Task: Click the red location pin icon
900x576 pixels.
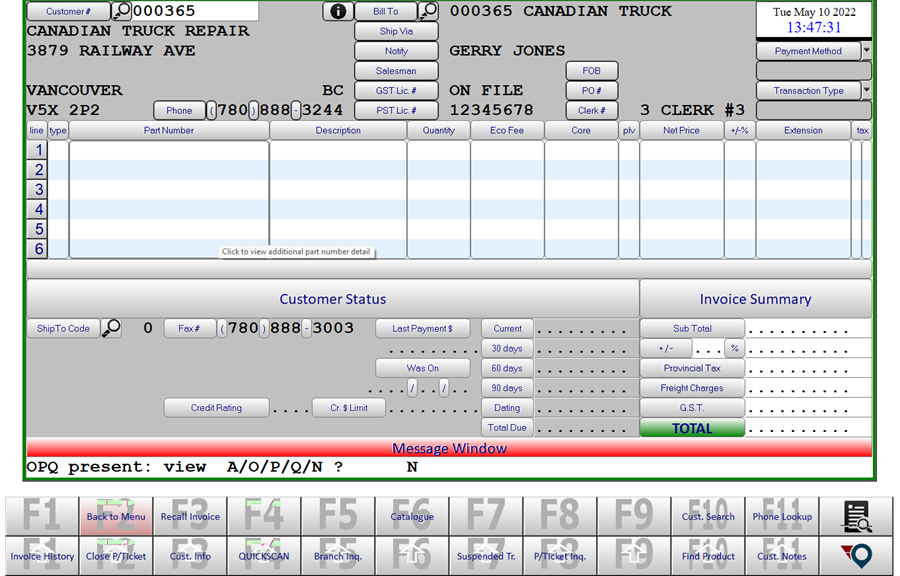Action: coord(856,556)
